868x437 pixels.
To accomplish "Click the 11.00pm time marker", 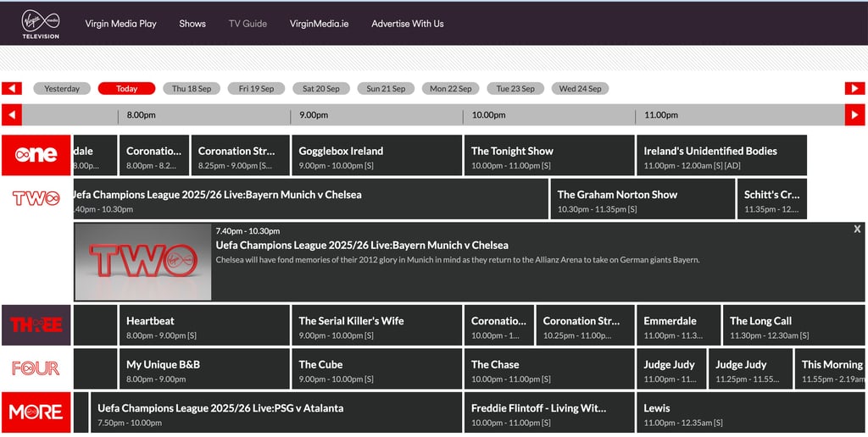I will [661, 115].
